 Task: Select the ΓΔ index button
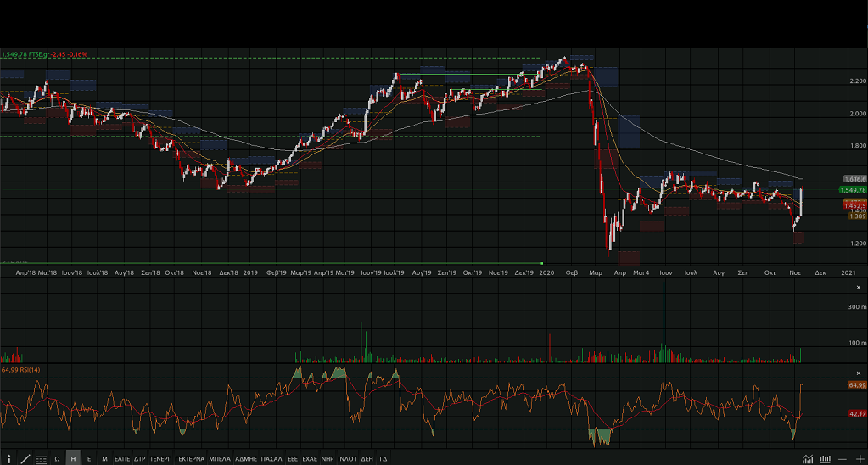pos(384,458)
